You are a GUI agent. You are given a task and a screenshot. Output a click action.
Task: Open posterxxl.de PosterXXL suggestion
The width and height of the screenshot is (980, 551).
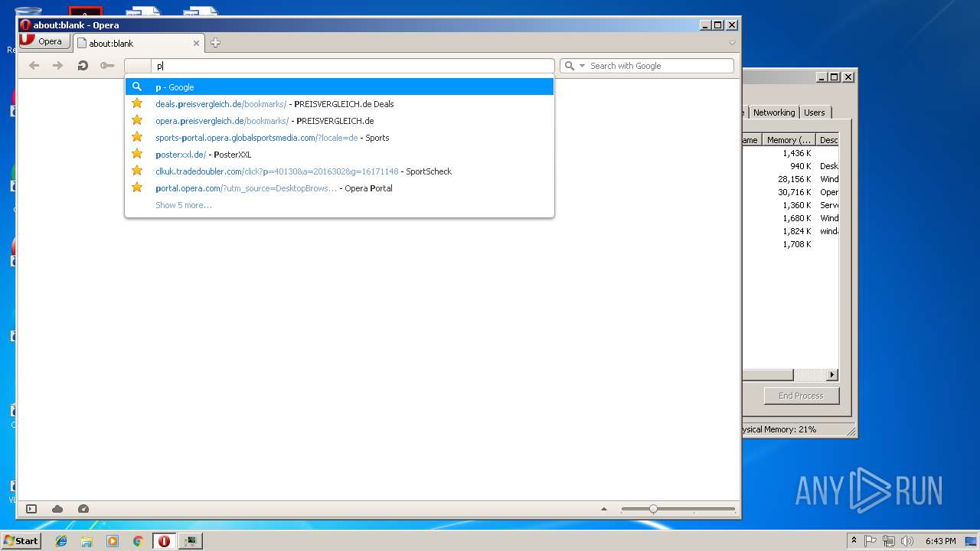tap(339, 155)
